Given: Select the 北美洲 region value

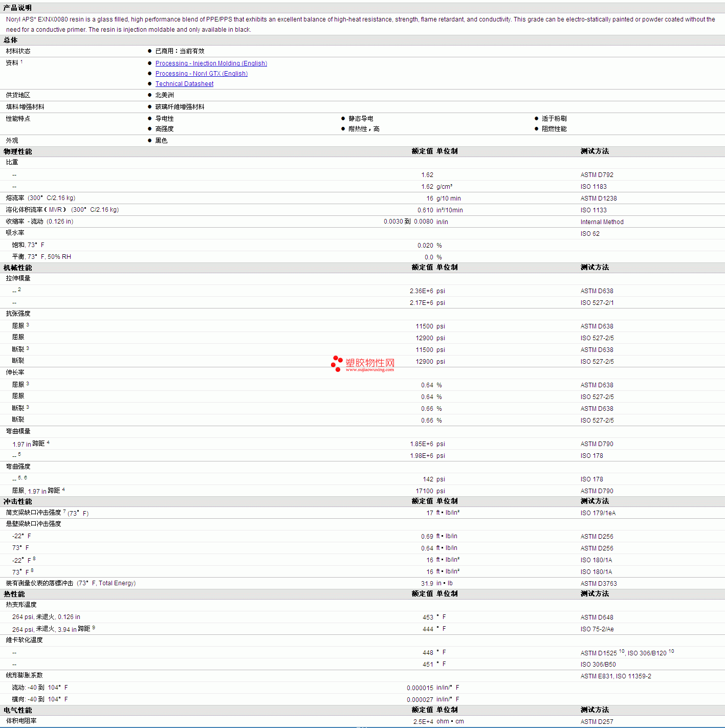Looking at the screenshot, I should 164,95.
